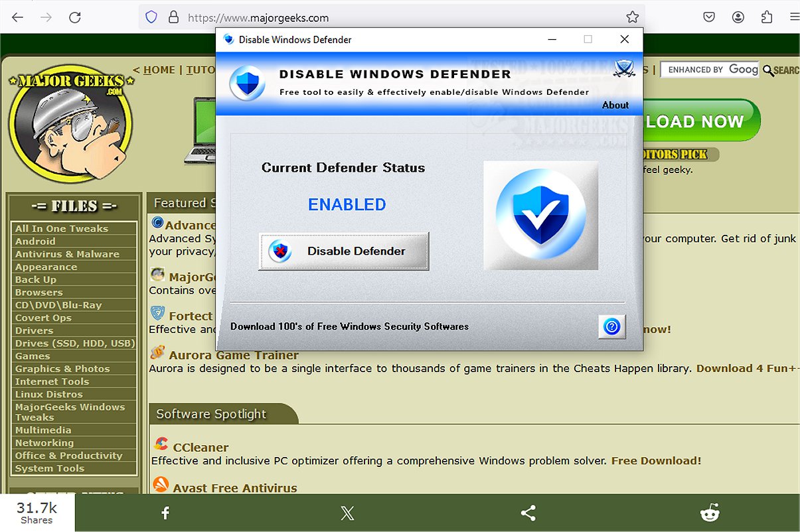The image size is (800, 532).
Task: Bookmark the page with the star icon
Action: click(x=633, y=17)
